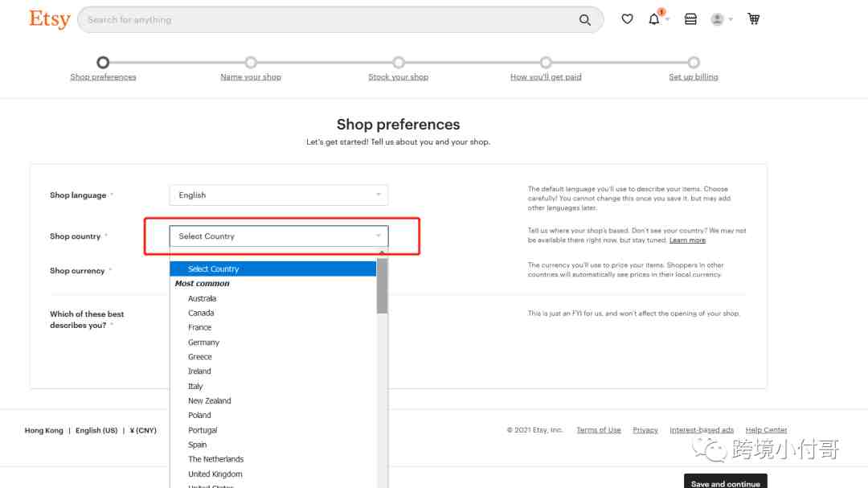868x488 pixels.
Task: Collapse the Shop country dropdown
Action: 278,236
